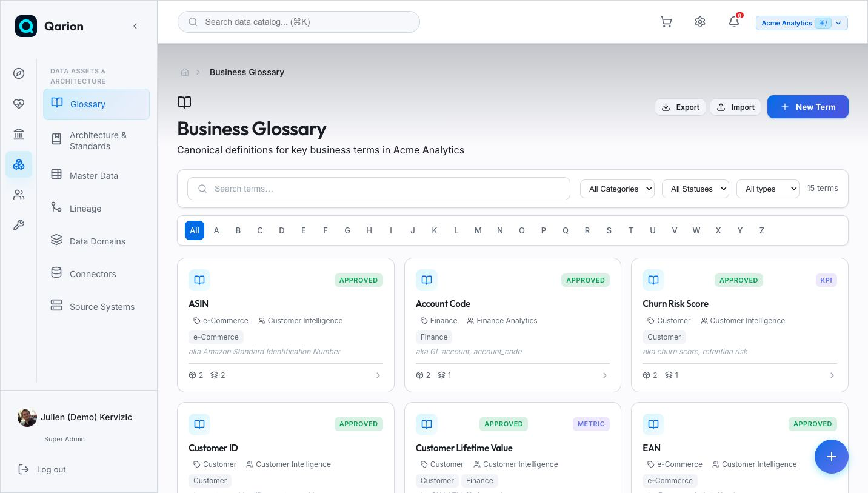Open the Churn Risk Score title

coord(675,304)
